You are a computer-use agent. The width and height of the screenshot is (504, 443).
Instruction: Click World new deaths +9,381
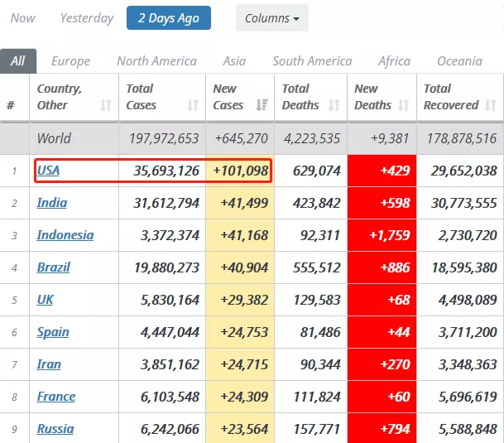(390, 138)
